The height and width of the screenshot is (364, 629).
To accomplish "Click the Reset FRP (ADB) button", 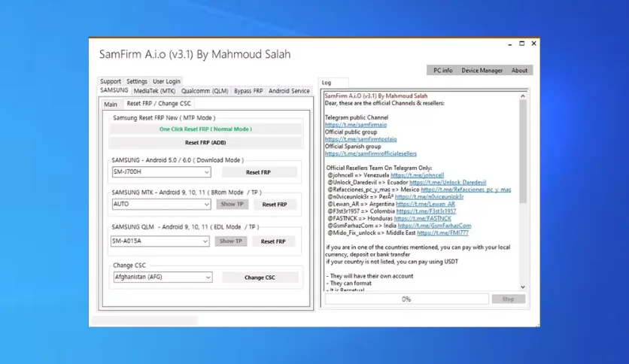I will [206, 142].
